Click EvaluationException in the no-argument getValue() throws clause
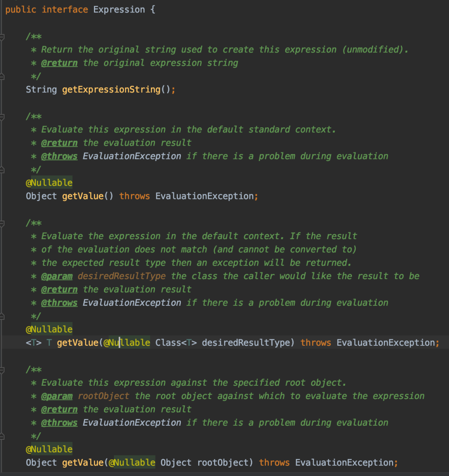 pyautogui.click(x=205, y=196)
